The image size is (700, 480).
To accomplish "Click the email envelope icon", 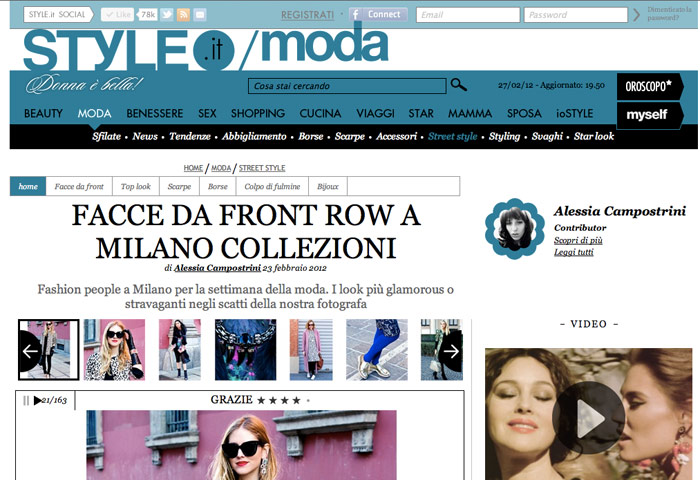I will (x=200, y=15).
